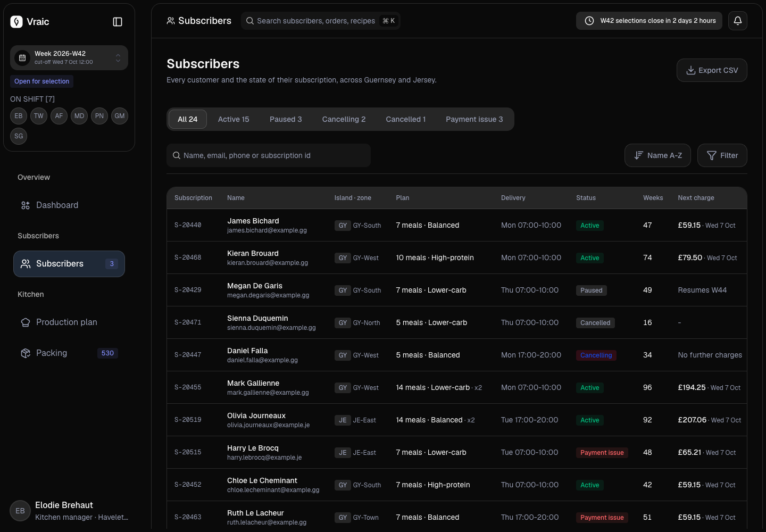Switch to the All 24 tab
766x532 pixels.
coord(187,119)
